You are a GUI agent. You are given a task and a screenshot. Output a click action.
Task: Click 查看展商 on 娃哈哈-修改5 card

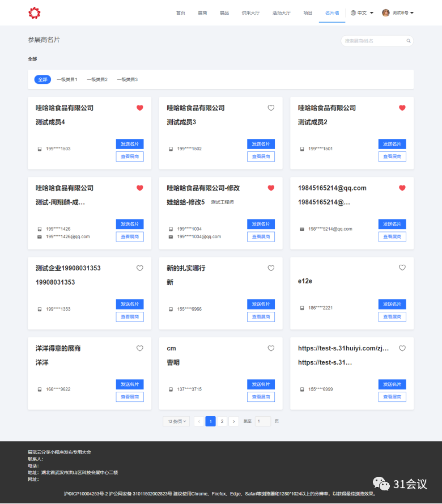click(261, 236)
